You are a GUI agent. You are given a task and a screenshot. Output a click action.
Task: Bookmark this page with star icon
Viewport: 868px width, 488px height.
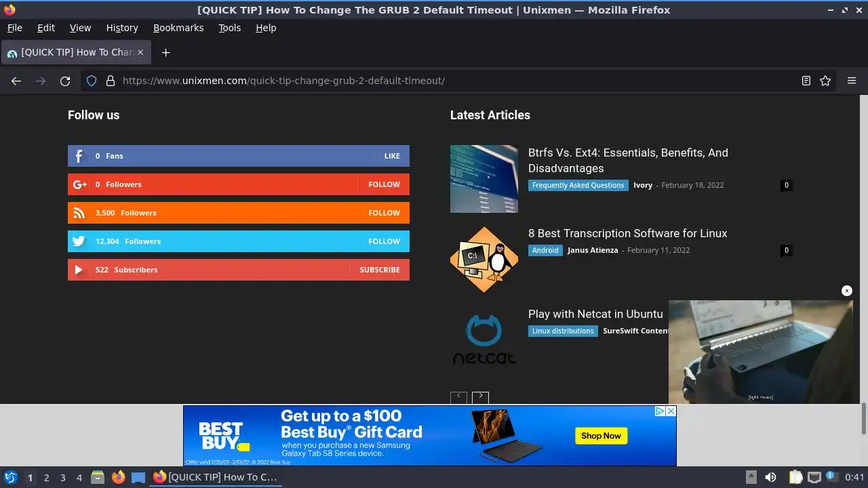pyautogui.click(x=825, y=81)
